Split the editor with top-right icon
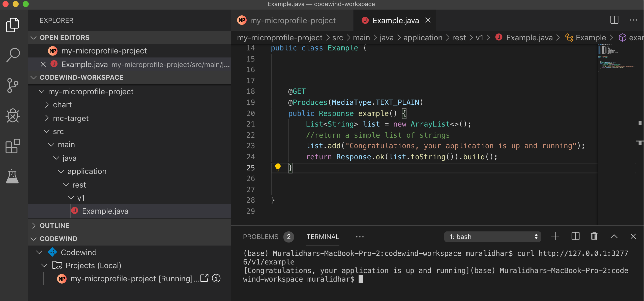 click(x=614, y=20)
